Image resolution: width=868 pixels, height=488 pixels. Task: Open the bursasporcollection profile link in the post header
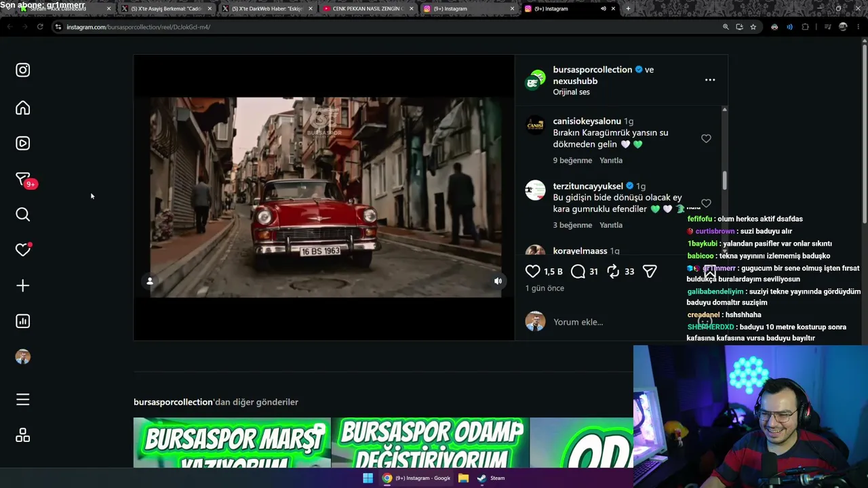tap(593, 70)
